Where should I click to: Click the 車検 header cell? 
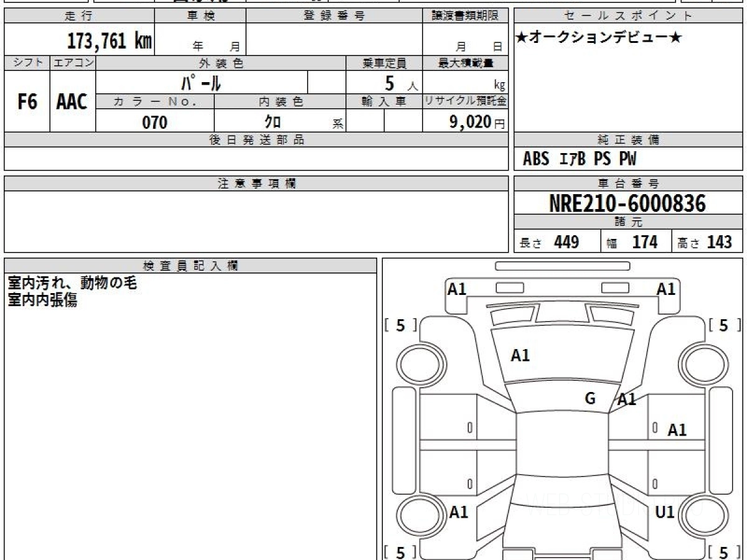pos(200,16)
